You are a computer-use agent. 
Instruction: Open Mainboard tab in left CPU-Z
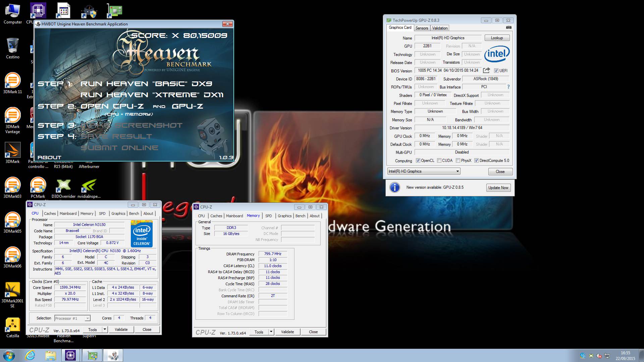coord(68,214)
